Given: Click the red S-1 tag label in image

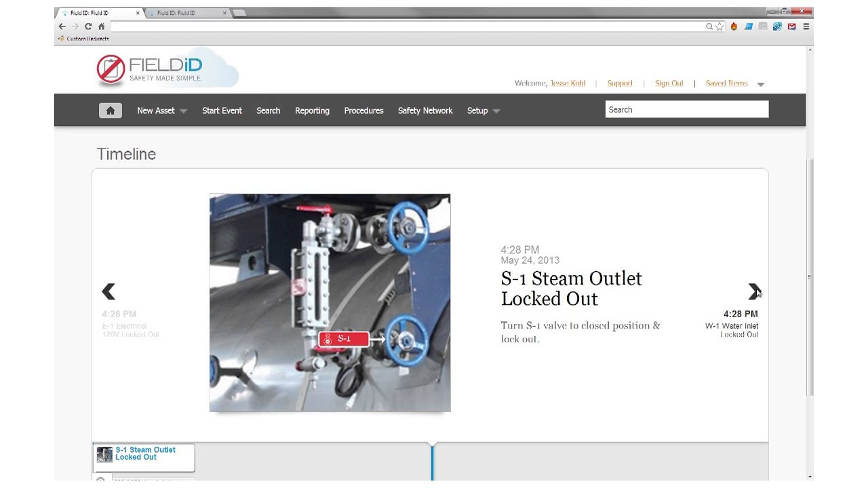Looking at the screenshot, I should 344,339.
